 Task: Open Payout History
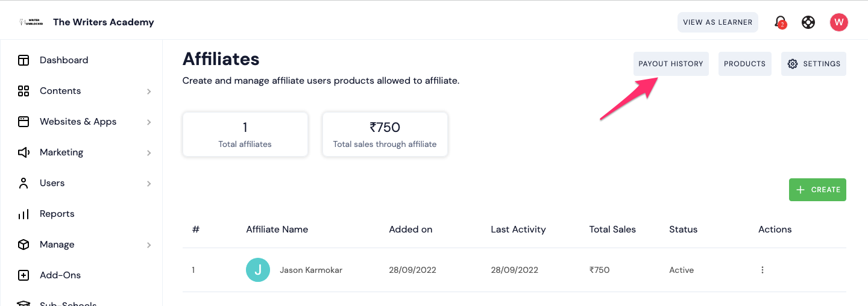tap(671, 64)
